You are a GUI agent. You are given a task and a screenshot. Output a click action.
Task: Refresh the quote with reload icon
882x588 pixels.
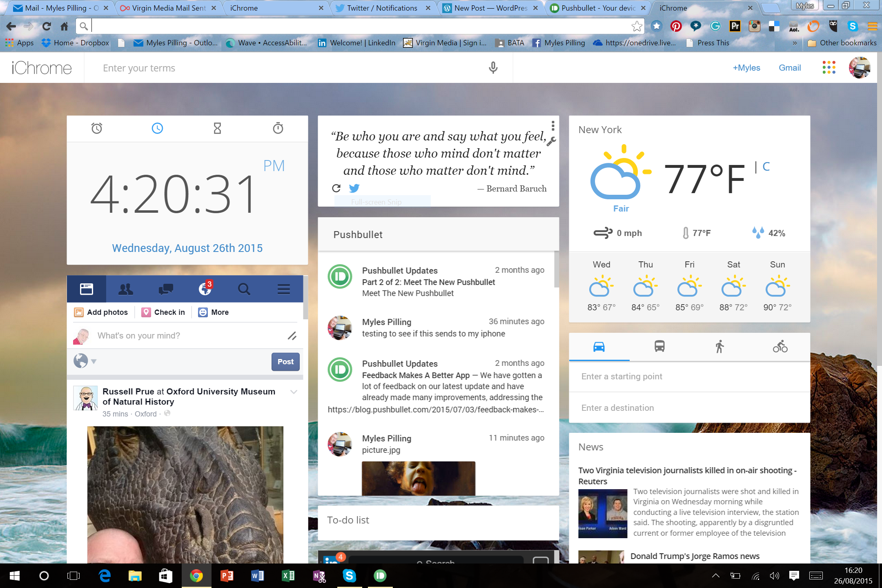(336, 188)
